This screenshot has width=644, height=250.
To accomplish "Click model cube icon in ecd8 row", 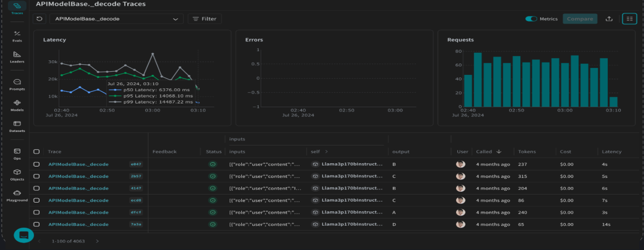I will point(315,200).
